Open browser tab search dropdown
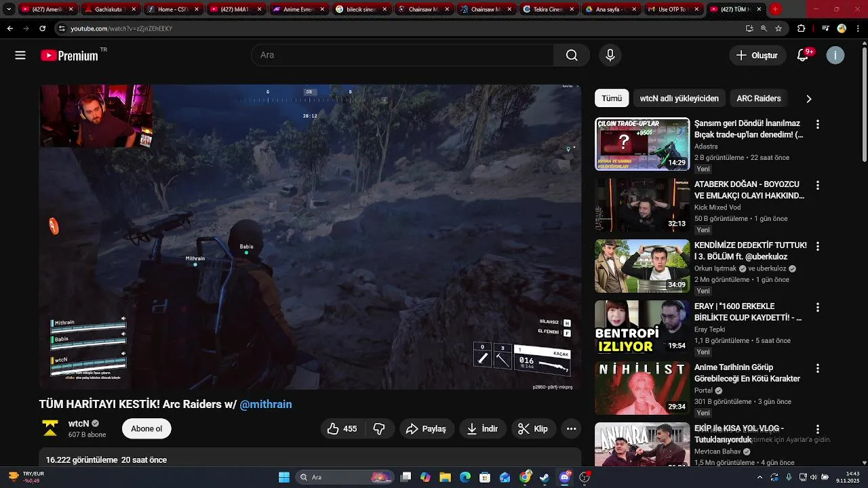868x488 pixels. pyautogui.click(x=9, y=9)
